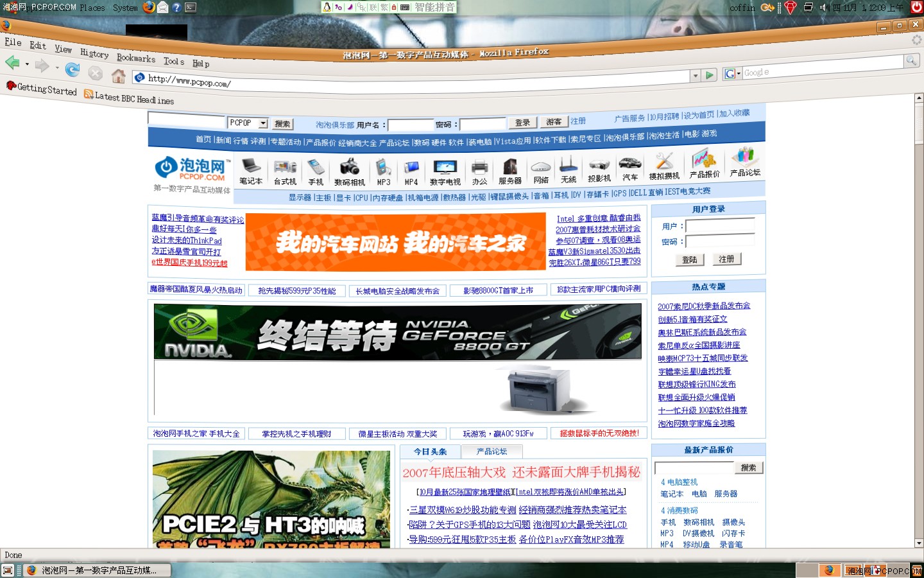The width and height of the screenshot is (924, 578).
Task: Reload the page with the Refresh icon
Action: tap(73, 69)
